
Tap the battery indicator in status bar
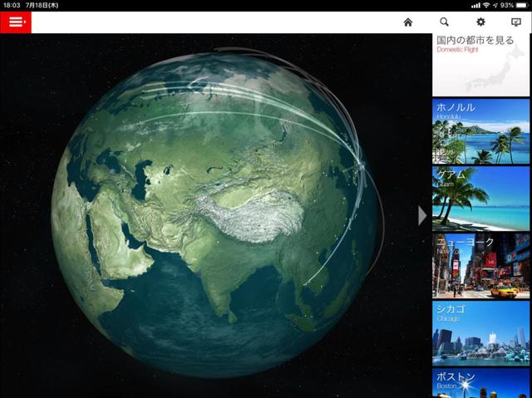click(x=522, y=6)
